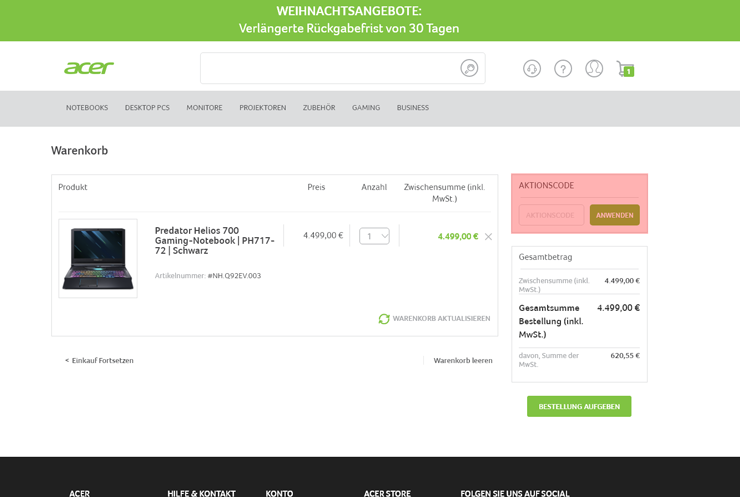This screenshot has height=497, width=740.
Task: Click article number #NH.Q92EV.003
Action: click(x=234, y=276)
